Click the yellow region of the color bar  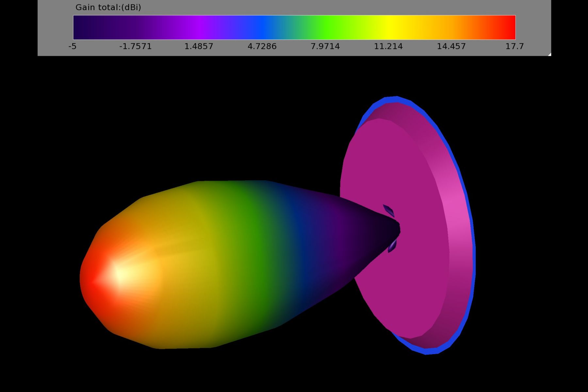[x=389, y=27]
